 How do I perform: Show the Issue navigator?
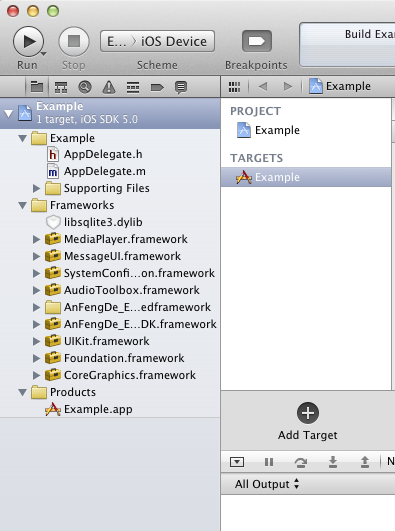point(109,87)
